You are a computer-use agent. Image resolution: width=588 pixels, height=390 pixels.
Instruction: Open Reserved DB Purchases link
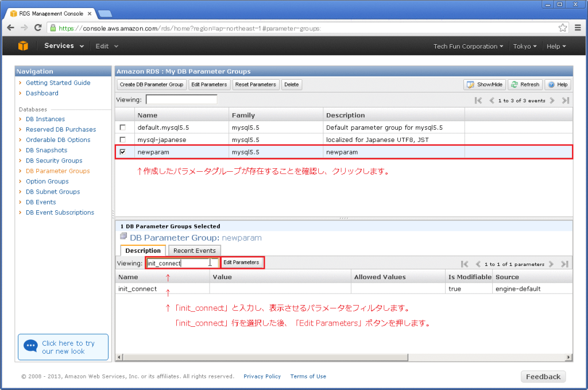pyautogui.click(x=61, y=129)
